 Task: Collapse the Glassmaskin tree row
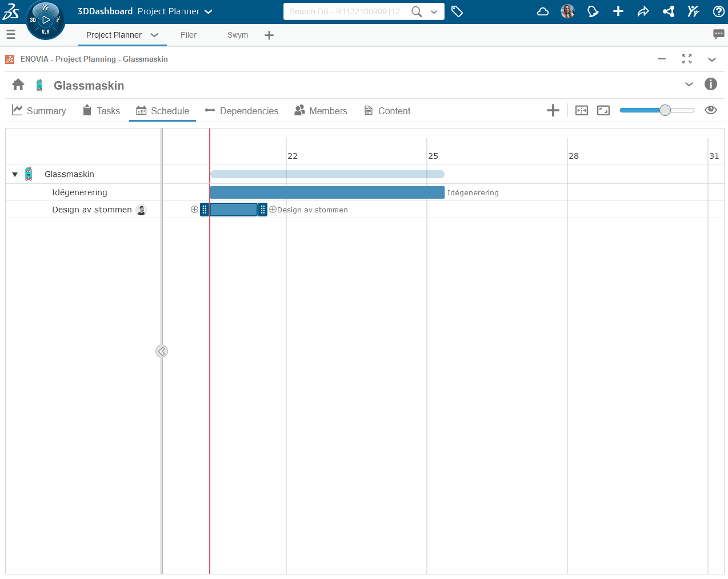pos(15,175)
